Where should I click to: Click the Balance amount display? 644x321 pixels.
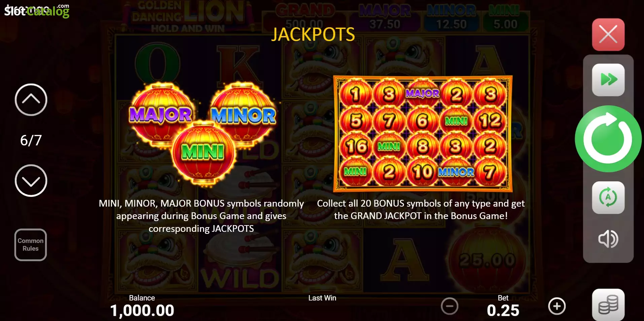(x=142, y=310)
